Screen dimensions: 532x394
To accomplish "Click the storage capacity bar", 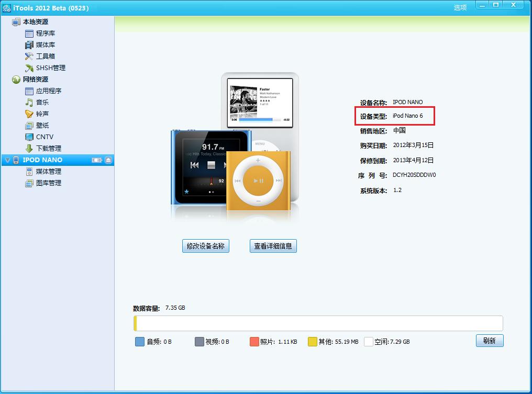I will coord(318,323).
